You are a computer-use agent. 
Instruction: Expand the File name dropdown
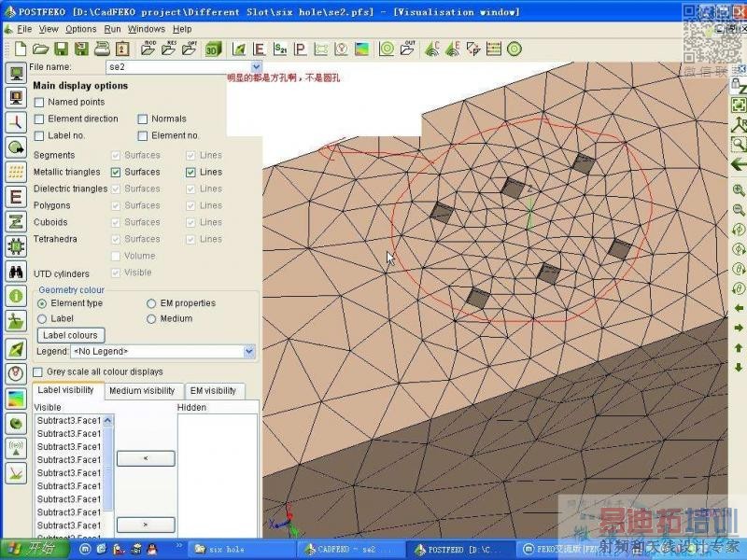tap(256, 66)
